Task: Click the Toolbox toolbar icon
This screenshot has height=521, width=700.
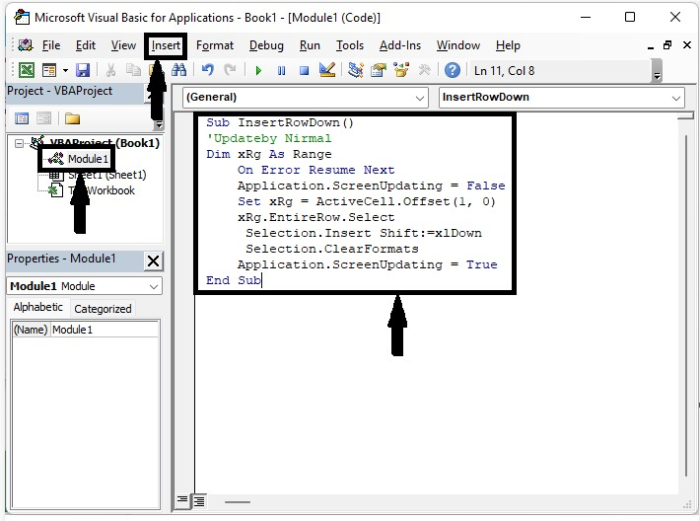Action: pyautogui.click(x=424, y=70)
